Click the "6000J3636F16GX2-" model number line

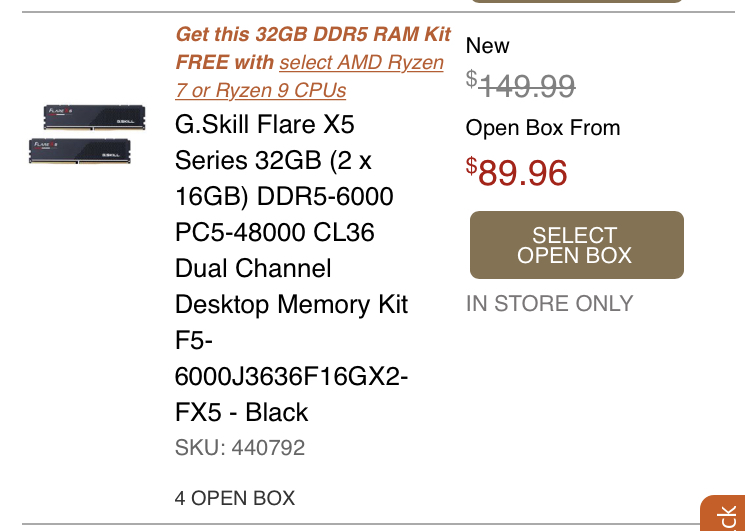pos(291,377)
